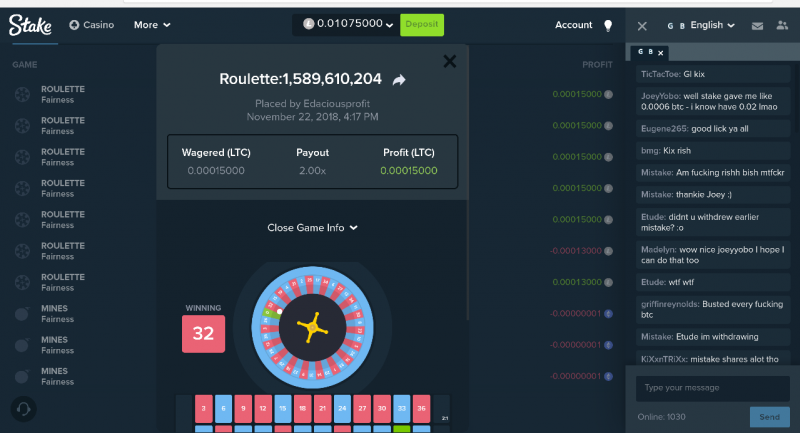Image resolution: width=800 pixels, height=433 pixels.
Task: Click the -0.00013000 profit value
Action: coord(576,251)
